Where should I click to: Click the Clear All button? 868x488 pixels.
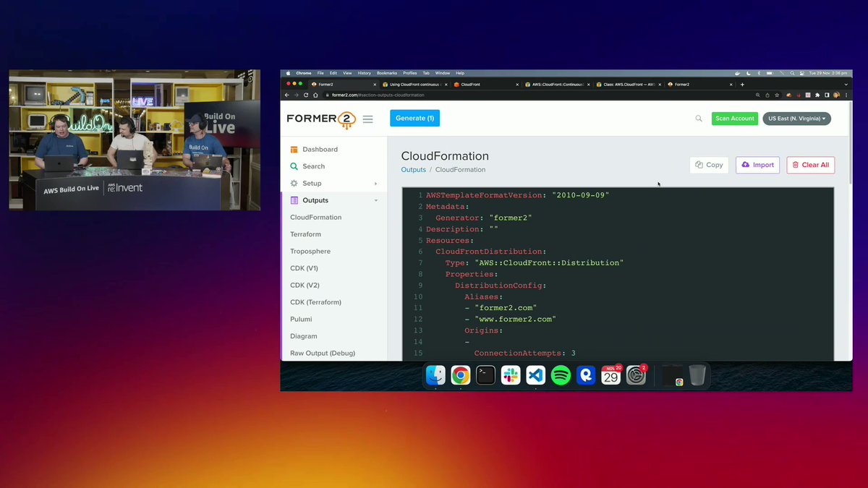(810, 165)
